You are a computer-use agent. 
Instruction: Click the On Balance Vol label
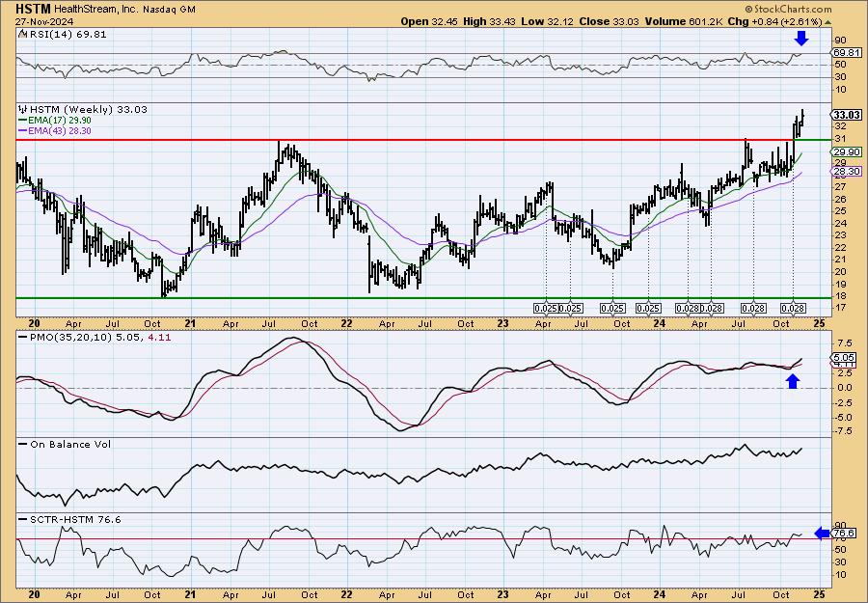(x=70, y=444)
